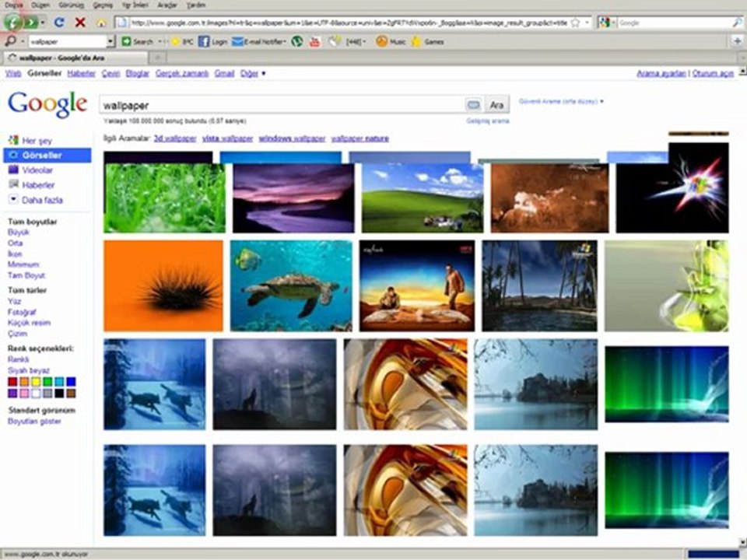Choose the red color swatch filter
The width and height of the screenshot is (747, 560).
tap(13, 381)
